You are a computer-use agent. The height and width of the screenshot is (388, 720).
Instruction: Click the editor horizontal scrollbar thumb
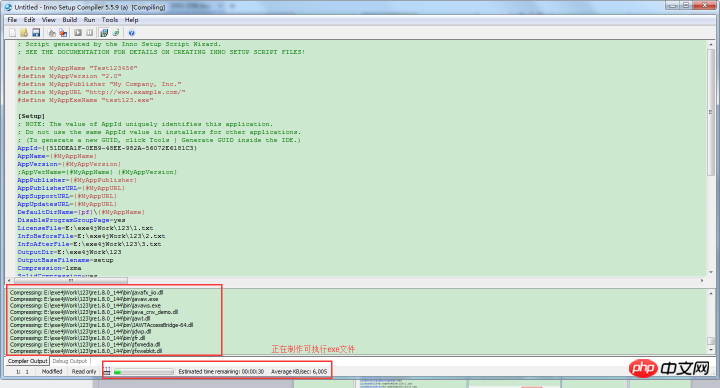[x=71, y=280]
